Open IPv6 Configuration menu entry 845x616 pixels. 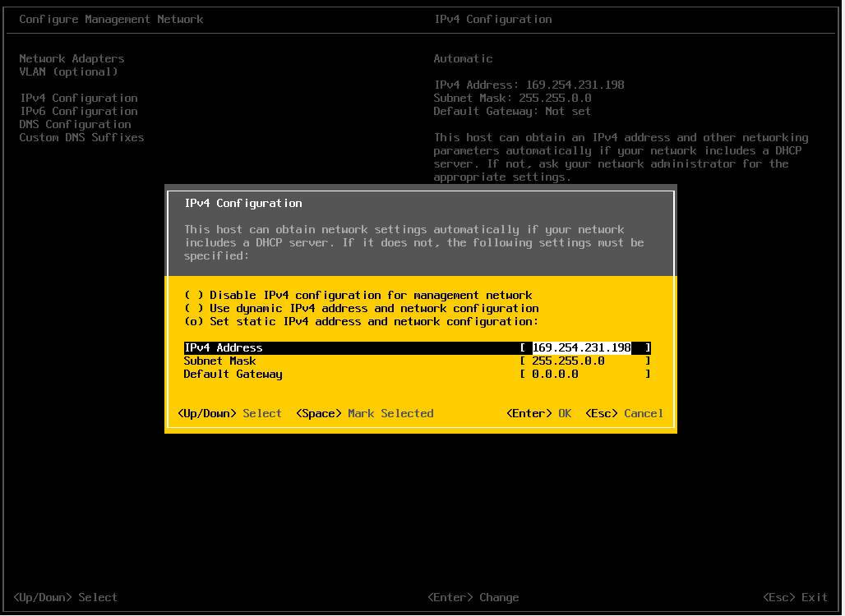tap(78, 111)
